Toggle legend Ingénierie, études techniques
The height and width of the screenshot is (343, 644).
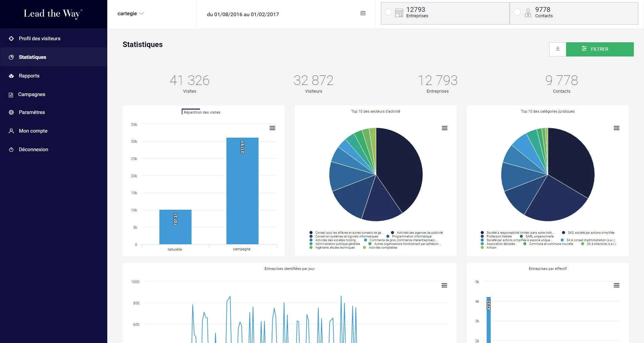coord(332,248)
